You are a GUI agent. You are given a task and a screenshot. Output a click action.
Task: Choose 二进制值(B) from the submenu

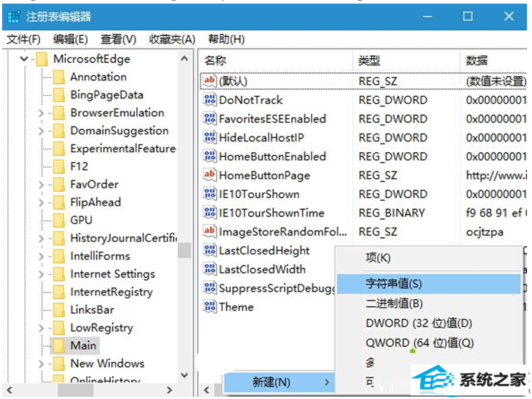click(429, 304)
